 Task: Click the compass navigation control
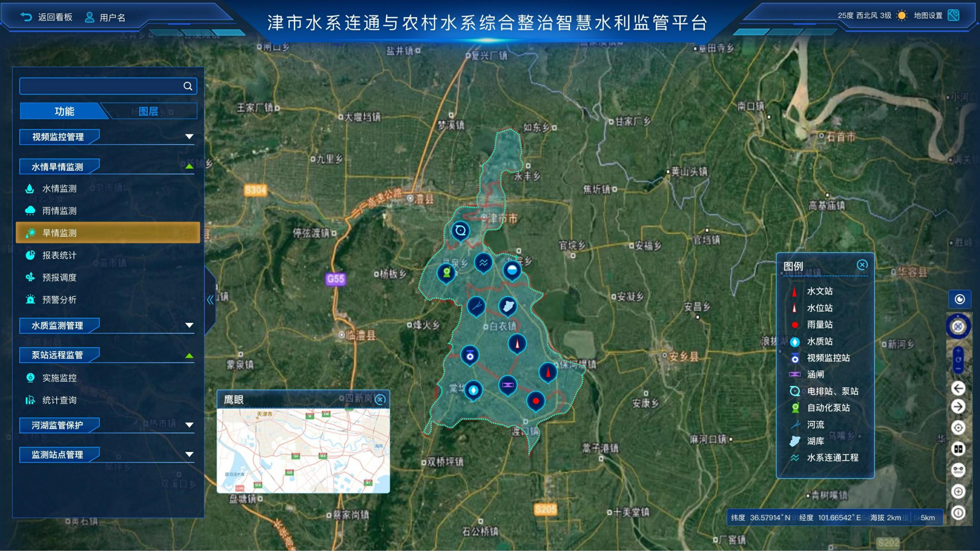958,326
